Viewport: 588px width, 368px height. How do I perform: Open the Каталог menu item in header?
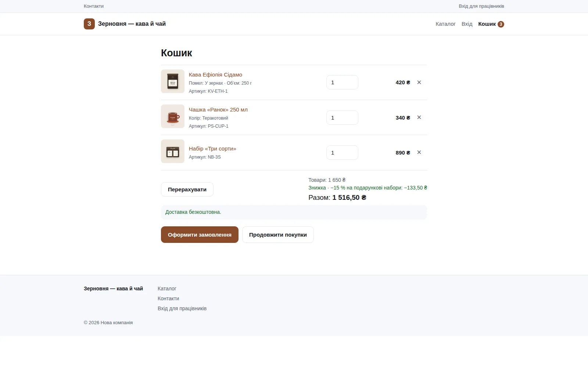(x=445, y=24)
